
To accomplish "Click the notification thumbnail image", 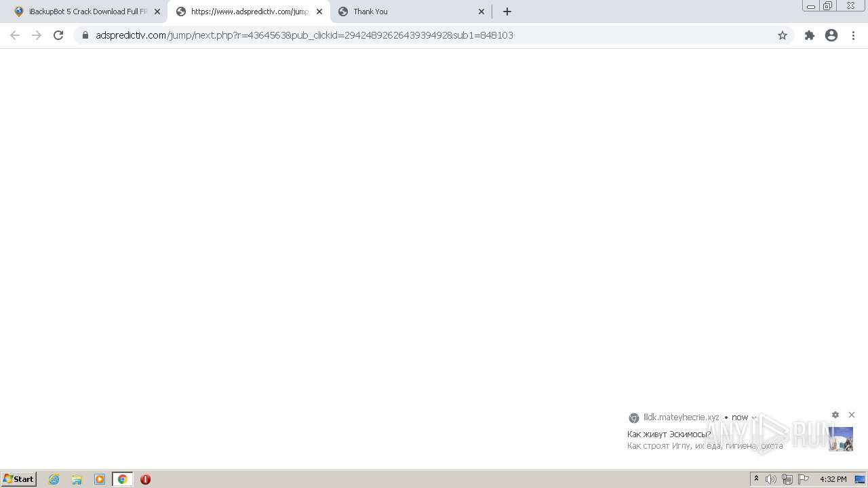I will click(x=841, y=439).
